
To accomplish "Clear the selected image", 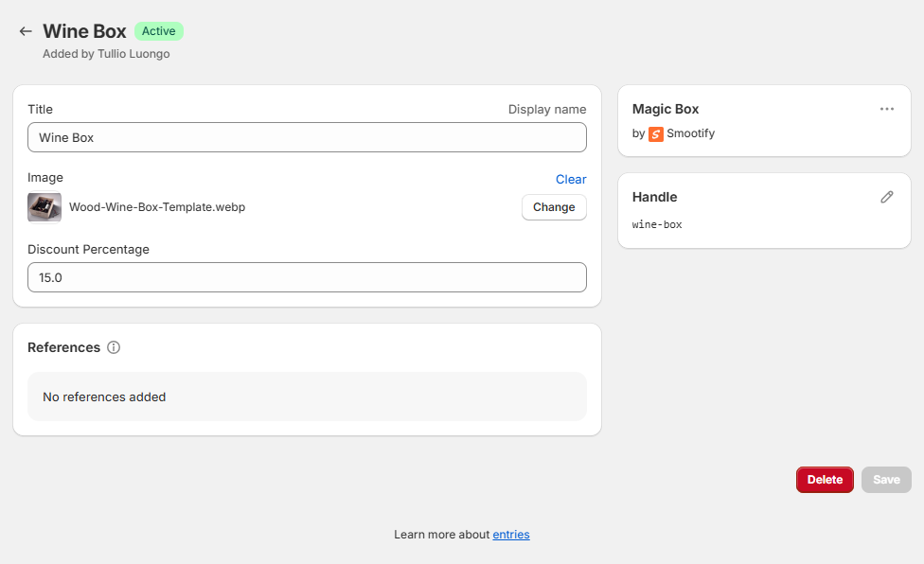I will [x=570, y=179].
